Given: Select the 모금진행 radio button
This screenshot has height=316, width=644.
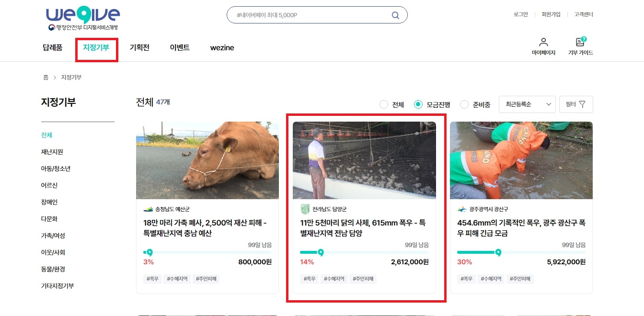Looking at the screenshot, I should coord(418,104).
